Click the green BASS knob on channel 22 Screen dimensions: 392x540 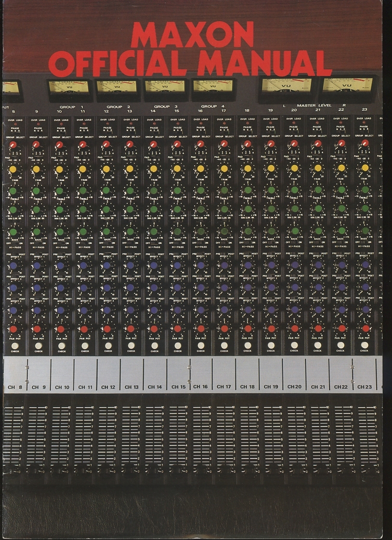pos(341,230)
